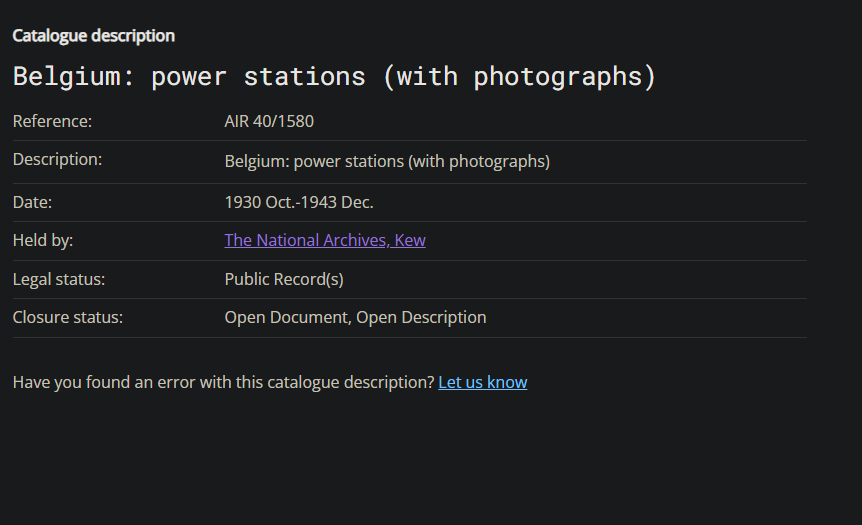Select the Legal status field label
The image size is (862, 525).
59,279
